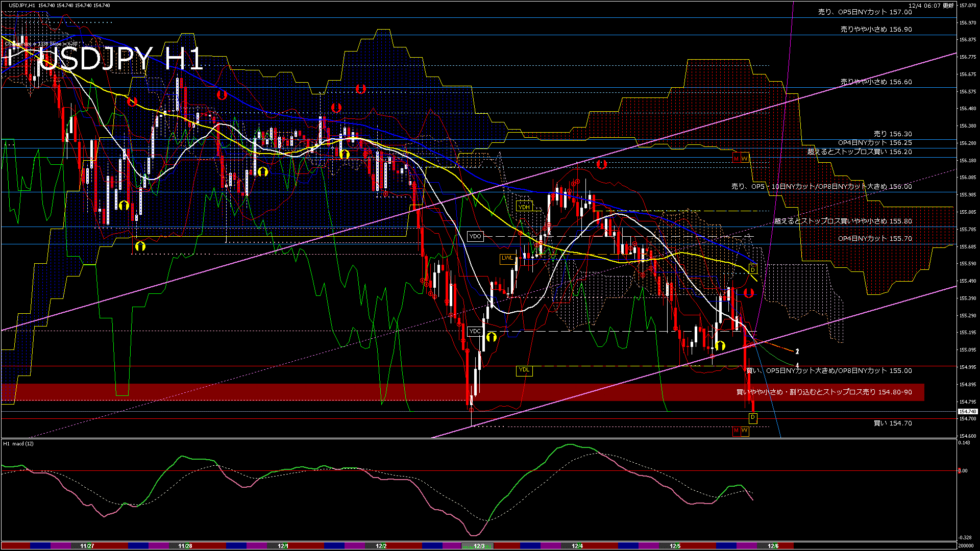Screen dimensions: 980x551
Task: Click the USDJPY,H1 chart title text
Action: click(22, 5)
